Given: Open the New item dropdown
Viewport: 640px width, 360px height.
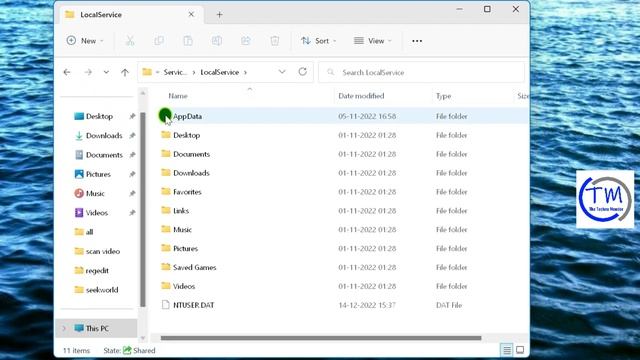Looking at the screenshot, I should point(85,41).
